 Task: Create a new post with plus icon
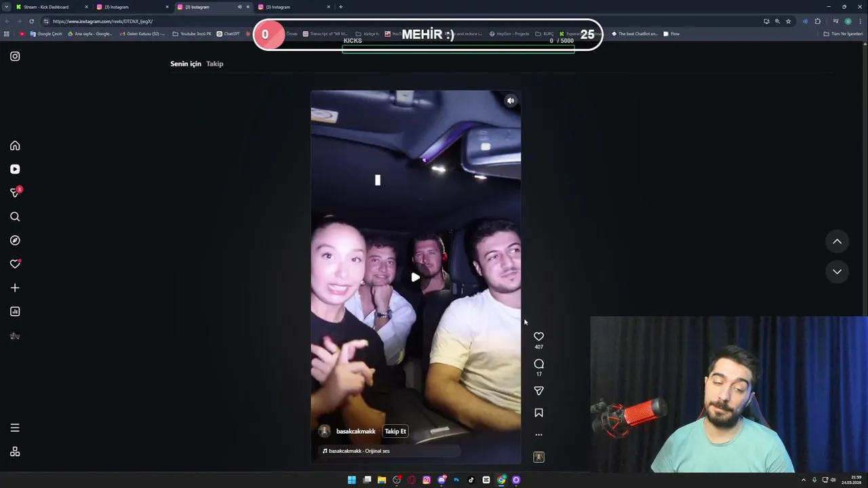click(15, 288)
